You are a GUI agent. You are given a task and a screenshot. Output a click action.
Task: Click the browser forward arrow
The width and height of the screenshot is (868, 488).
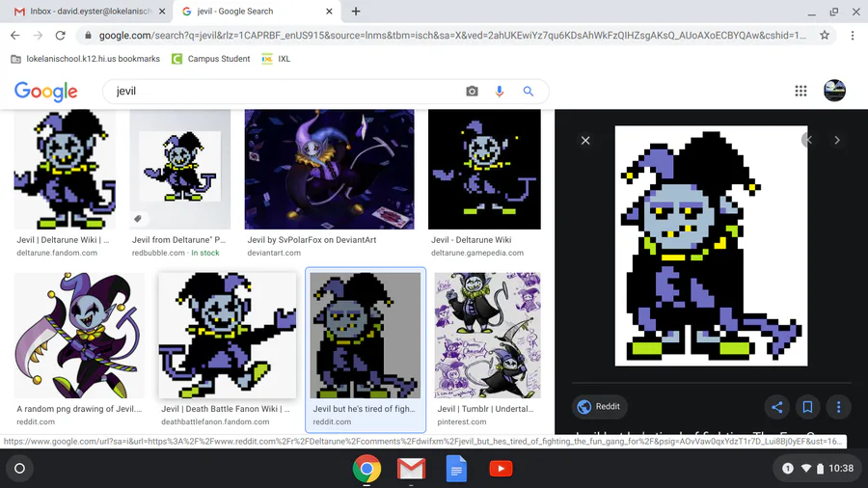click(x=38, y=36)
